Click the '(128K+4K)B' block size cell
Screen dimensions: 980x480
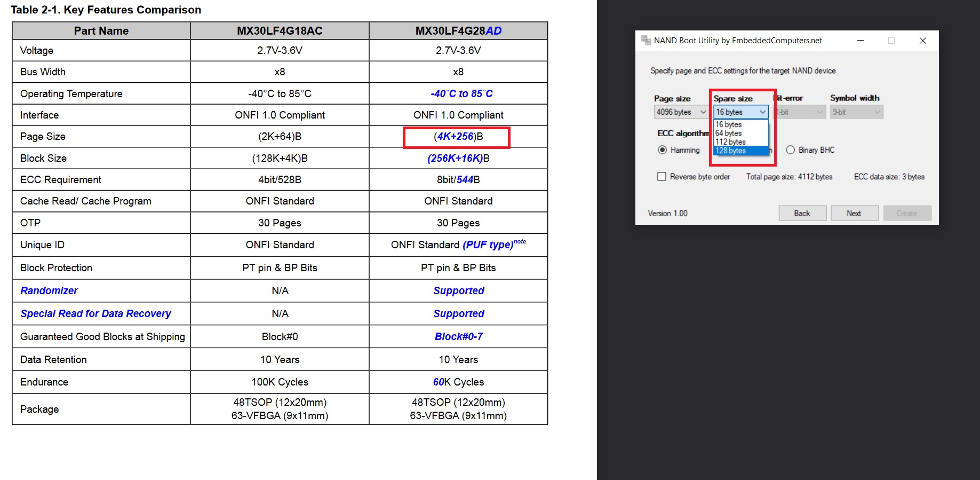tap(280, 159)
